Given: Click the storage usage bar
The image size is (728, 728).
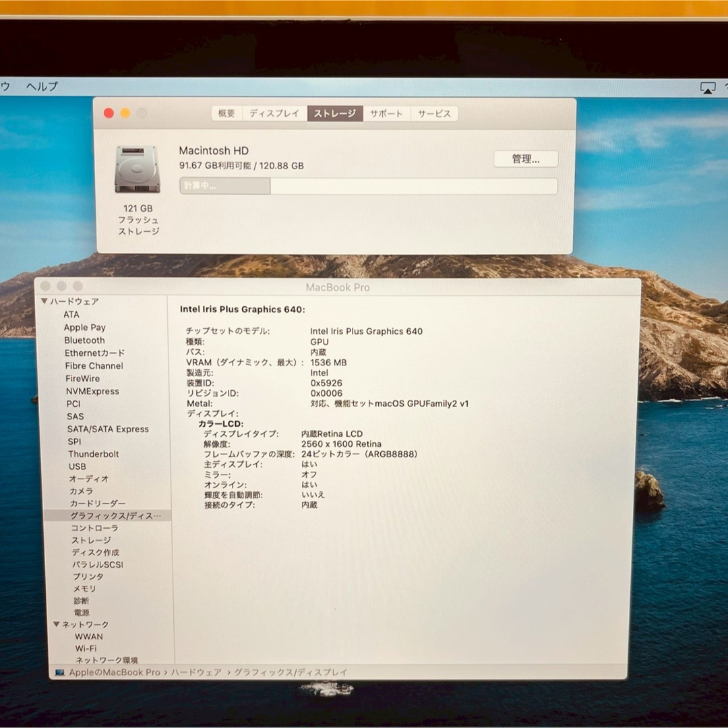Looking at the screenshot, I should tap(368, 186).
